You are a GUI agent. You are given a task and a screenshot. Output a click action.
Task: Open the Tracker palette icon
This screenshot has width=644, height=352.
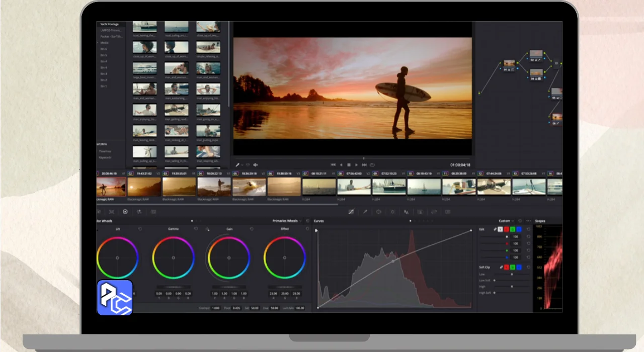pos(392,212)
